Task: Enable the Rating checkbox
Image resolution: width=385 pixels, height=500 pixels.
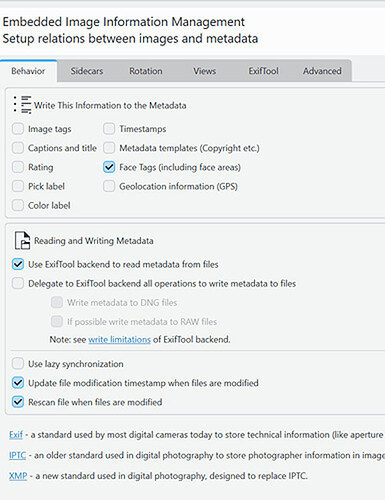Action: [18, 167]
